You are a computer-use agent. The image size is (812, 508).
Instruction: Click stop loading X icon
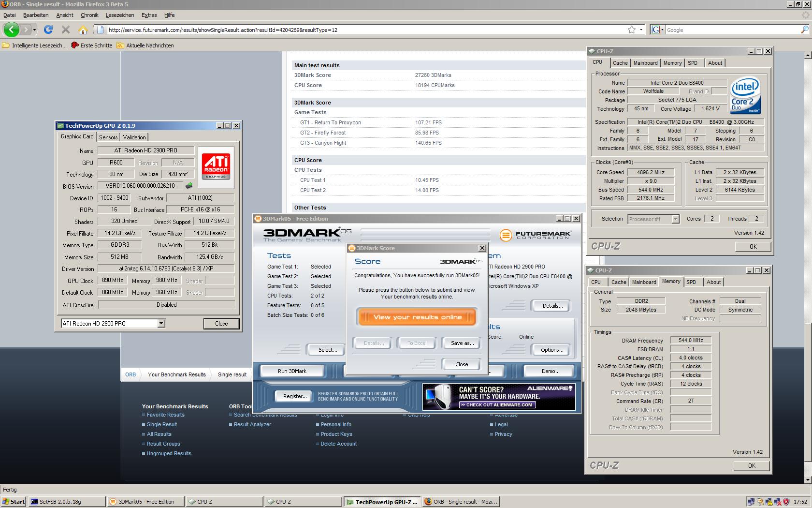click(x=66, y=30)
